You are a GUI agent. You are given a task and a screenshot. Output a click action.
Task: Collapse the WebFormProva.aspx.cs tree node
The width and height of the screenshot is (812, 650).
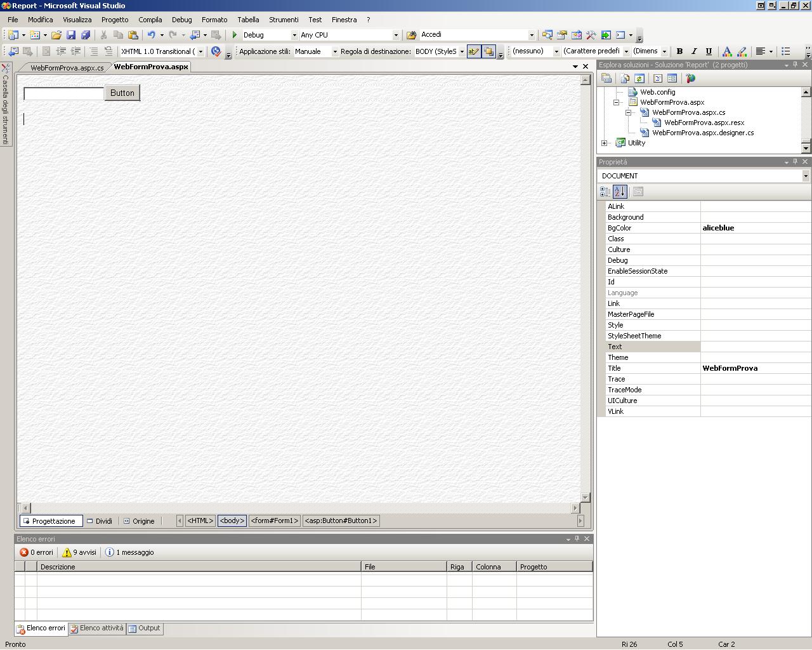629,112
